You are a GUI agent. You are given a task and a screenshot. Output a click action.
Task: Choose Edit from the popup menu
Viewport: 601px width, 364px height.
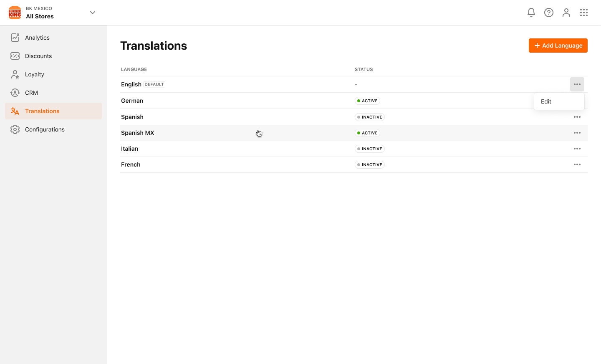click(x=559, y=101)
